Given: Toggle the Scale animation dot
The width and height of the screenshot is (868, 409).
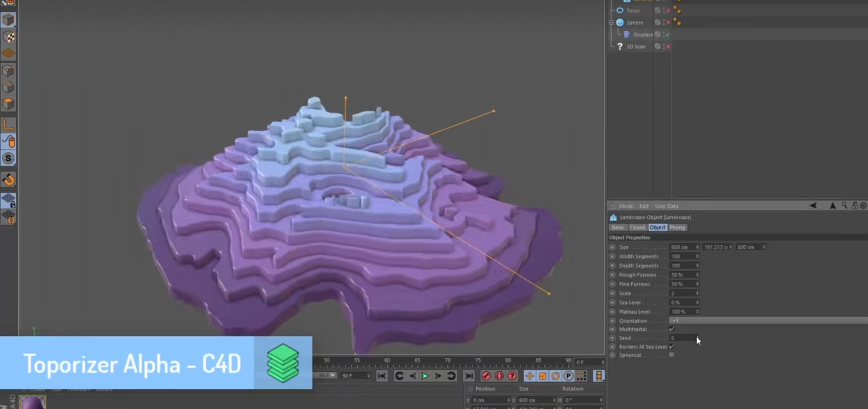Looking at the screenshot, I should [x=612, y=293].
